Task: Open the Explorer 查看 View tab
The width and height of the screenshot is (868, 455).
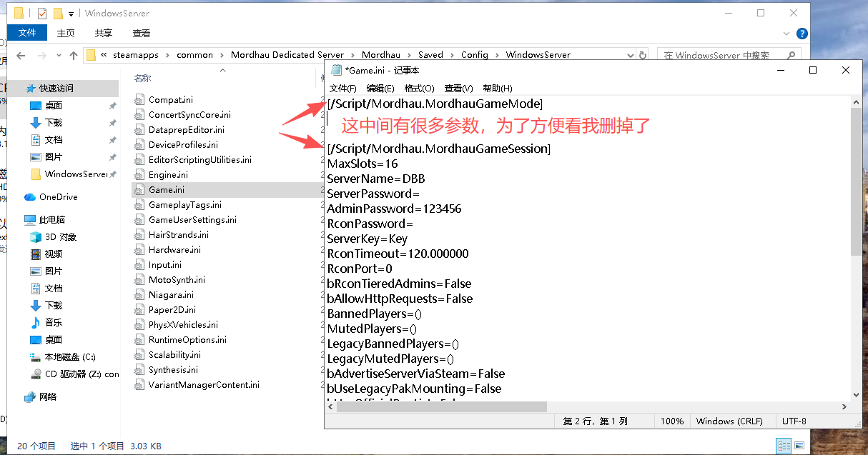Action: click(142, 33)
